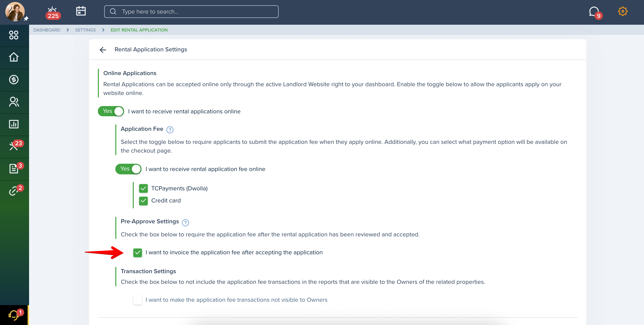
Task: Check 'application fee transactions not visible to Owners'
Action: point(138,300)
